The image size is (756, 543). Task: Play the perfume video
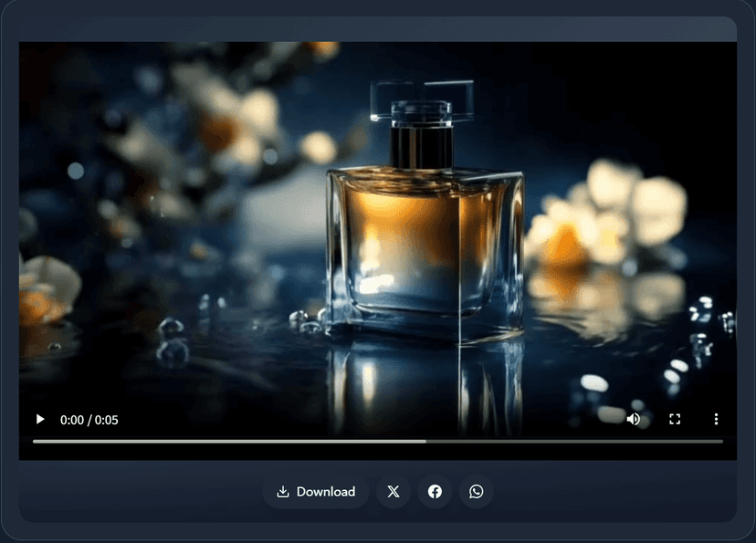[x=39, y=420]
